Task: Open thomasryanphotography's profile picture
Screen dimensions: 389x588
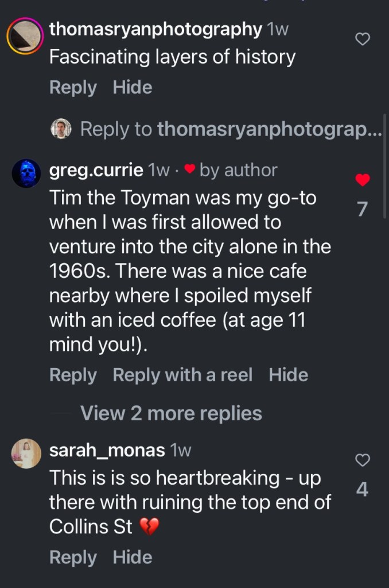Action: point(25,37)
